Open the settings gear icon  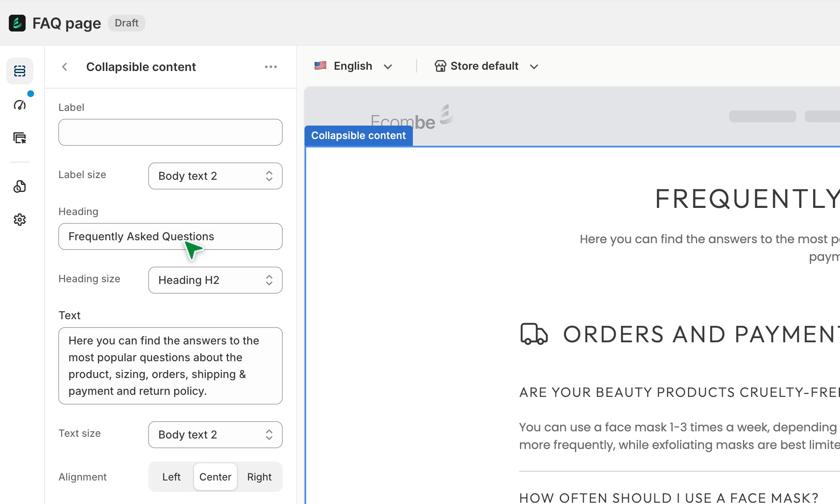tap(20, 220)
